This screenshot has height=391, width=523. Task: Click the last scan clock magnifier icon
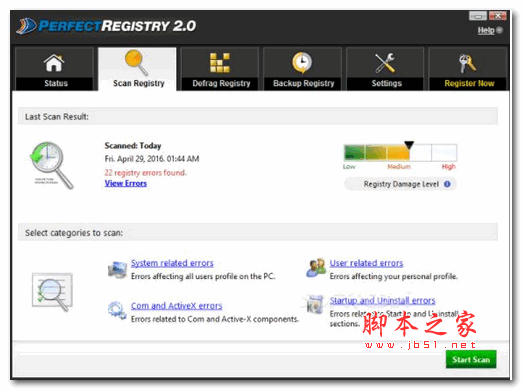click(x=51, y=165)
